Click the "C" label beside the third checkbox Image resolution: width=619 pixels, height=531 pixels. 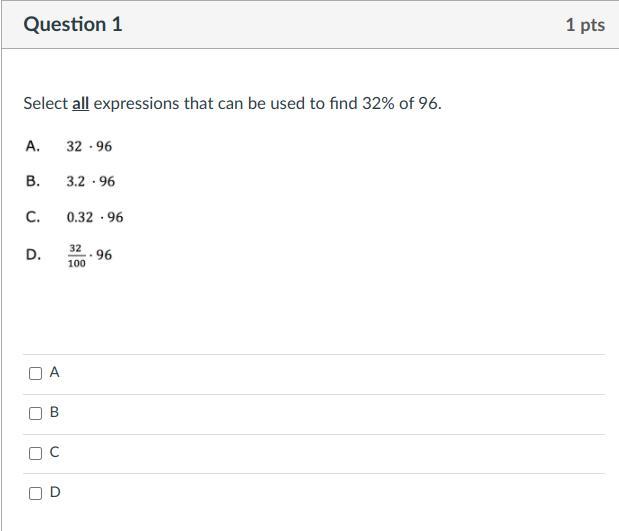pyautogui.click(x=54, y=452)
